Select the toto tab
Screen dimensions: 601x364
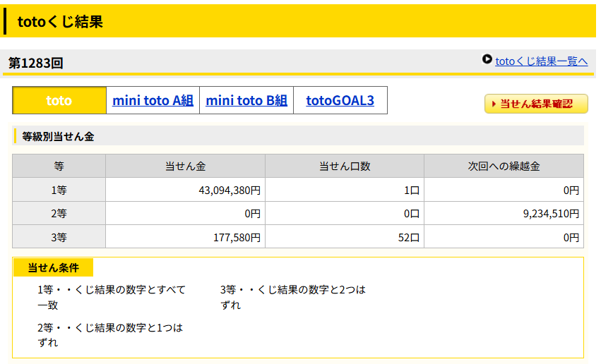pyautogui.click(x=59, y=100)
